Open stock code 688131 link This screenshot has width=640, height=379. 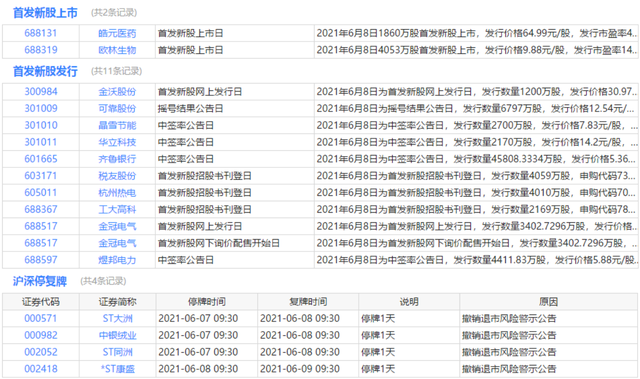click(40, 33)
